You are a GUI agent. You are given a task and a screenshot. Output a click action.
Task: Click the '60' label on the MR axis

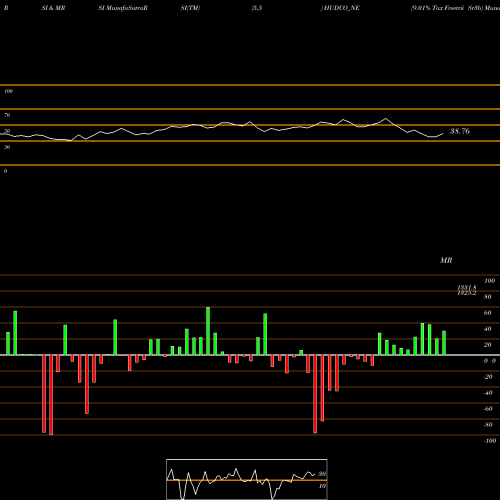pyautogui.click(x=488, y=313)
